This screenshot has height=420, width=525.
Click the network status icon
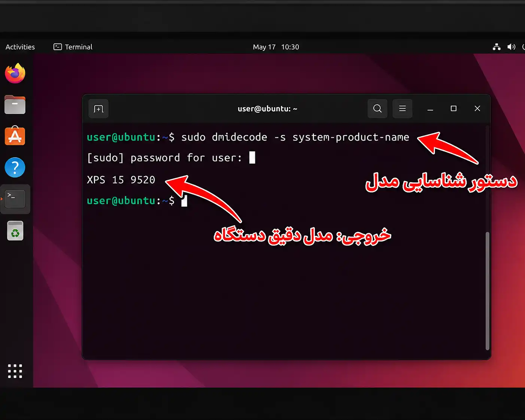tap(497, 47)
